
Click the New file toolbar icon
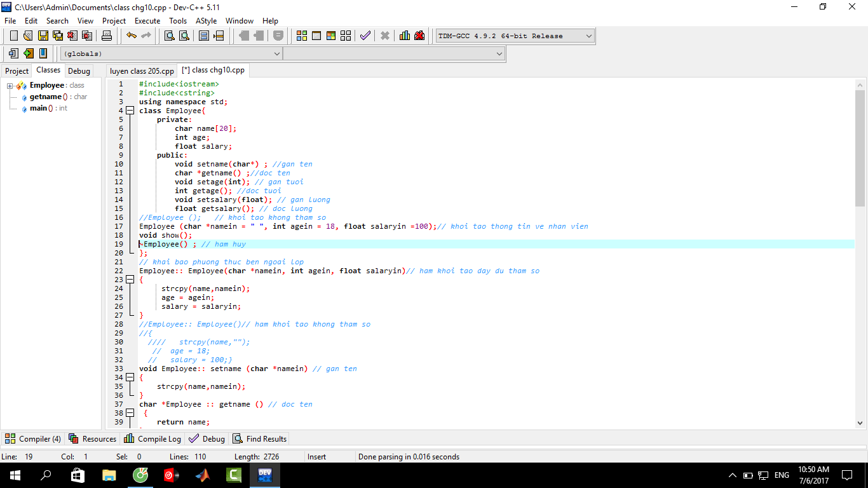point(13,36)
